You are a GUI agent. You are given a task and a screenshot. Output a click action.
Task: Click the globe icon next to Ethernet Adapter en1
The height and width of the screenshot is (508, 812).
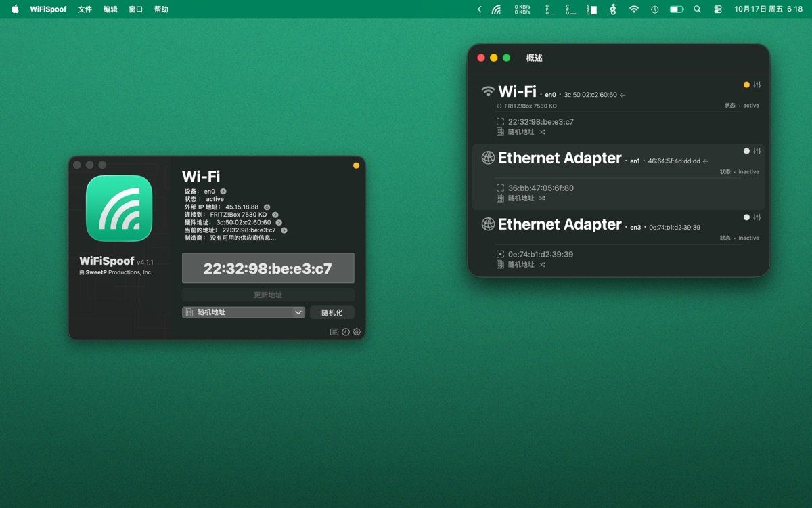488,158
